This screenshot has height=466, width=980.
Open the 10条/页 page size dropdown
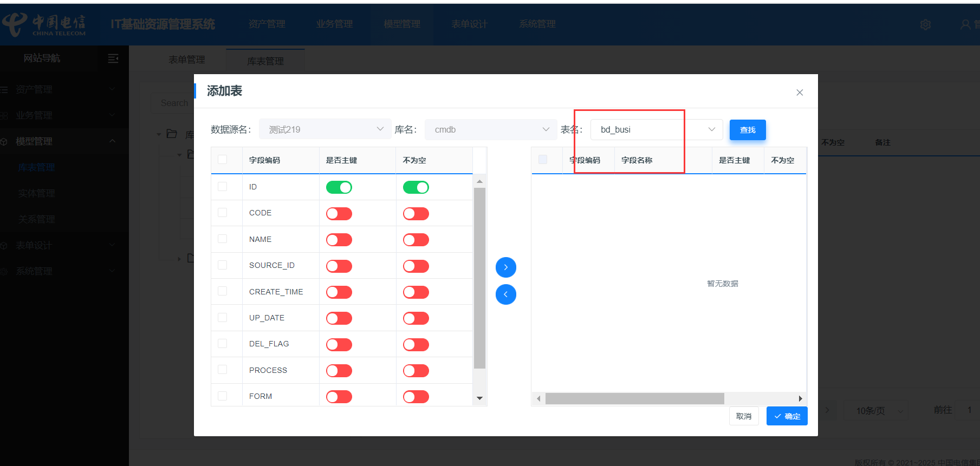coord(875,411)
